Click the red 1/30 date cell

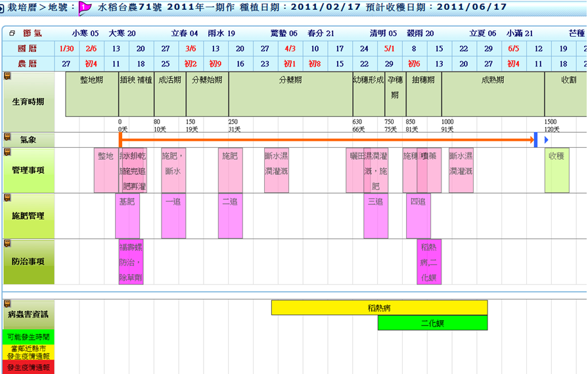point(67,49)
